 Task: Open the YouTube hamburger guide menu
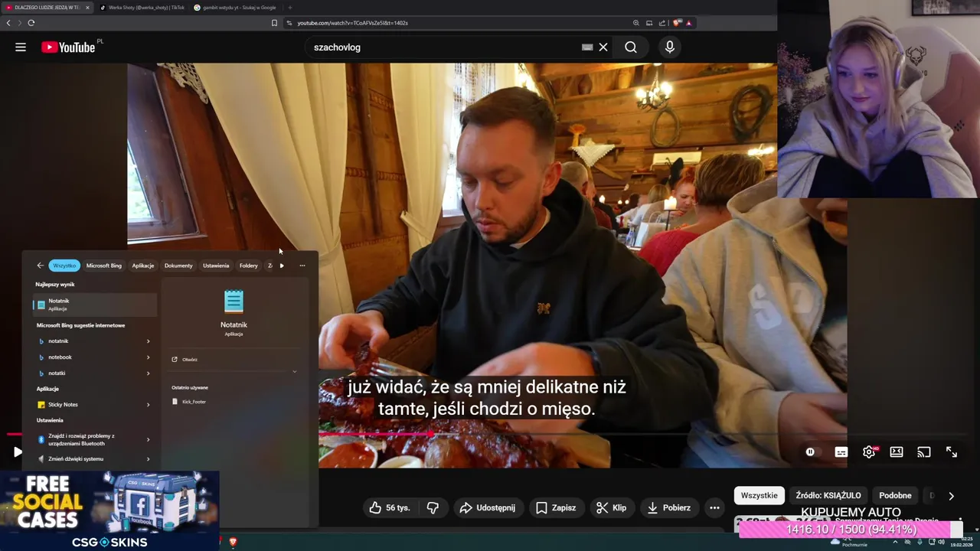click(21, 47)
